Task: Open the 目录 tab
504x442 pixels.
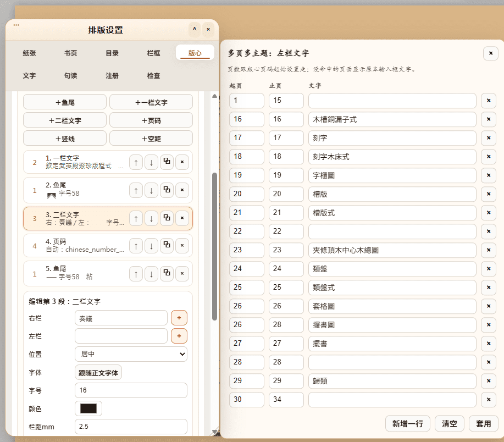Action: (x=112, y=53)
